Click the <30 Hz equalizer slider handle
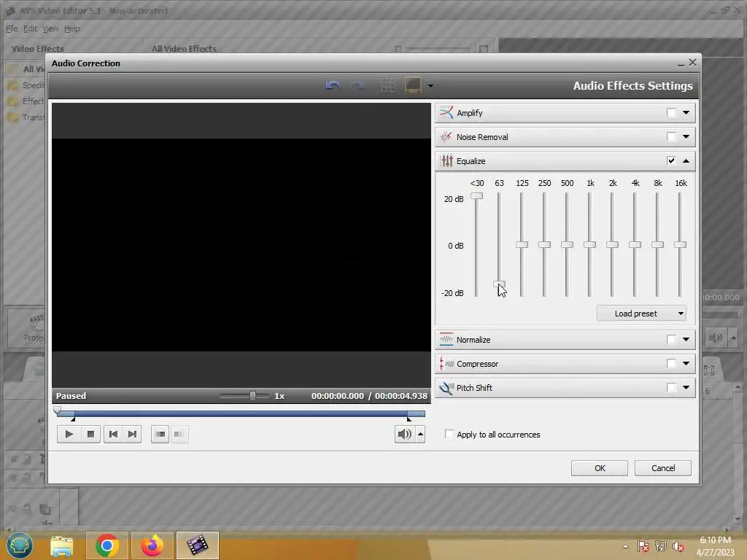 pyautogui.click(x=477, y=195)
